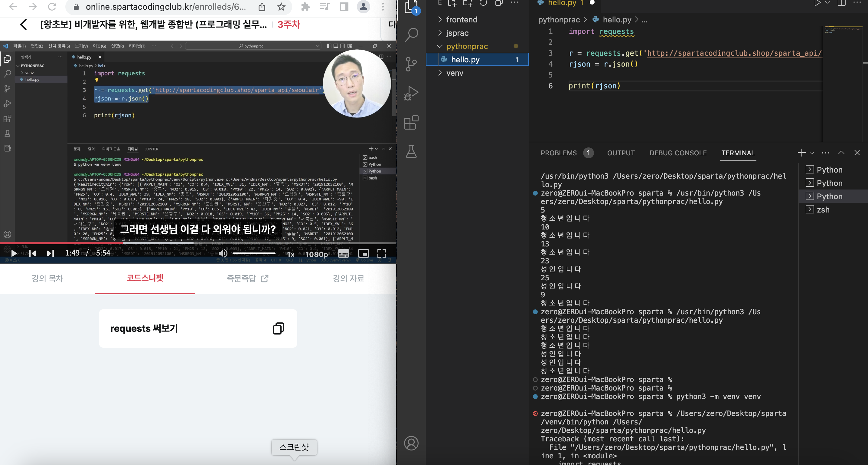
Task: Switch to the OUTPUT tab
Action: point(621,153)
